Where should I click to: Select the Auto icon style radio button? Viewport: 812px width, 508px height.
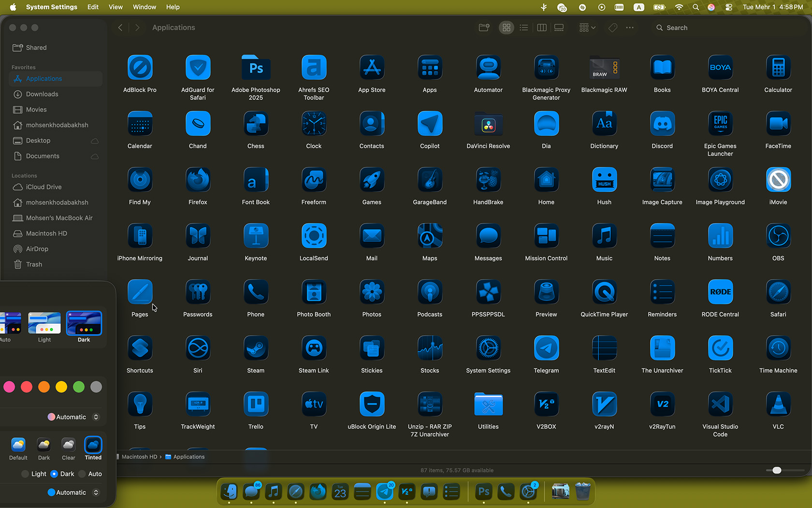click(82, 474)
